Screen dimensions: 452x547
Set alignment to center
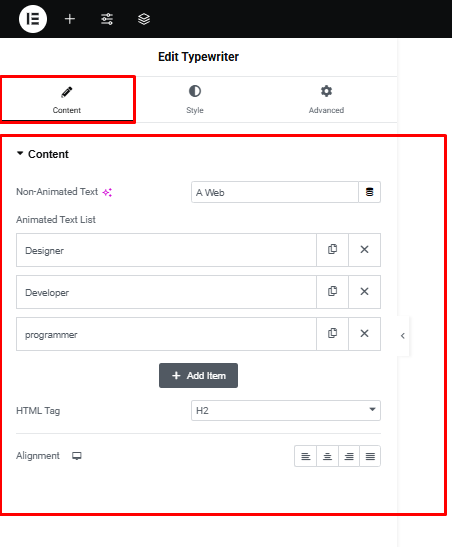pyautogui.click(x=327, y=456)
